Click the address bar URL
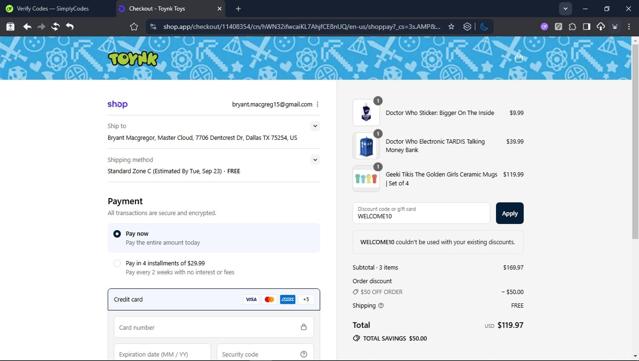The image size is (639, 361). (x=302, y=26)
